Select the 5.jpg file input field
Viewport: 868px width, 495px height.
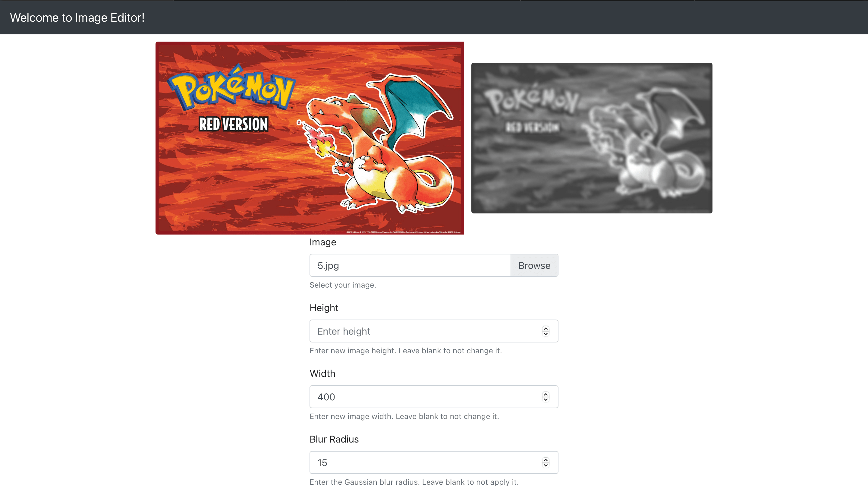[x=410, y=265]
